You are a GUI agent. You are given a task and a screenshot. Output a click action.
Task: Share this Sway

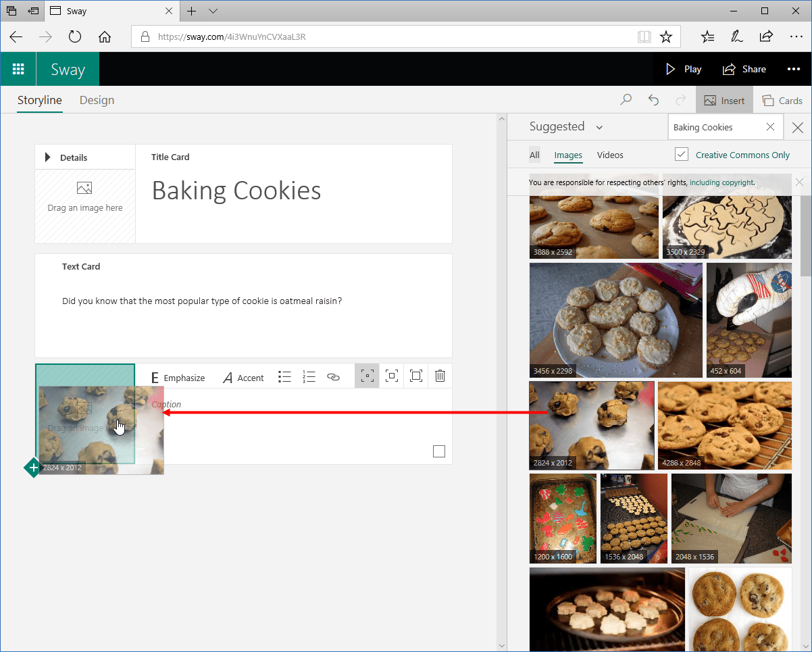[x=744, y=69]
